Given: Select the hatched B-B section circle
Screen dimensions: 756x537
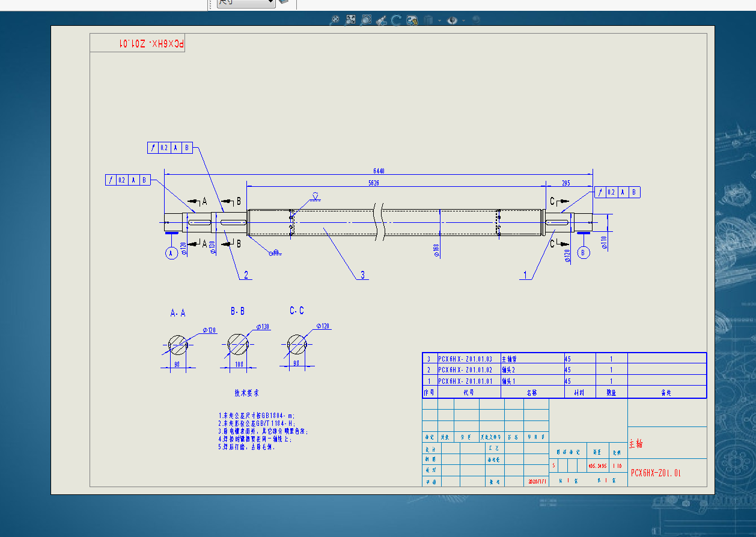Looking at the screenshot, I should coord(238,344).
